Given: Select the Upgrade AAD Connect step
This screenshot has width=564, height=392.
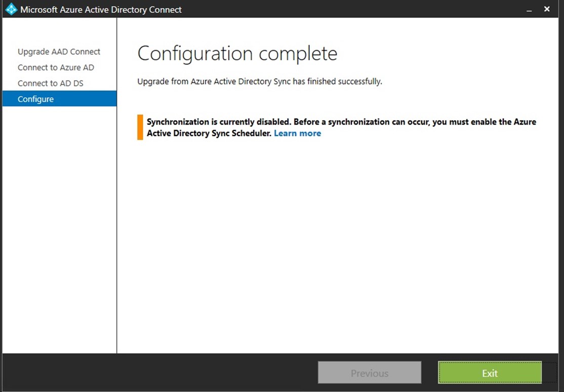Looking at the screenshot, I should tap(59, 52).
